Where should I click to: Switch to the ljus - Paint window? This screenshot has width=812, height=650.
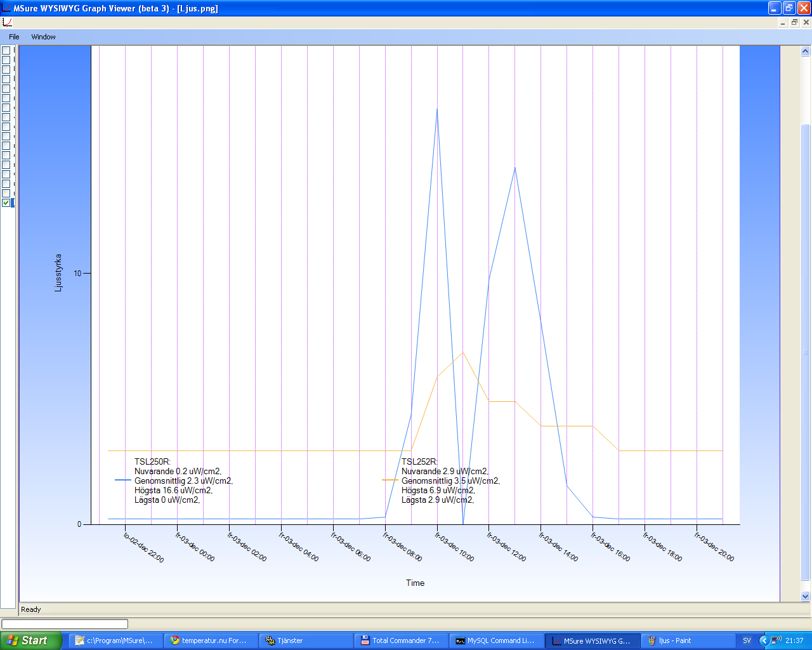pyautogui.click(x=688, y=640)
